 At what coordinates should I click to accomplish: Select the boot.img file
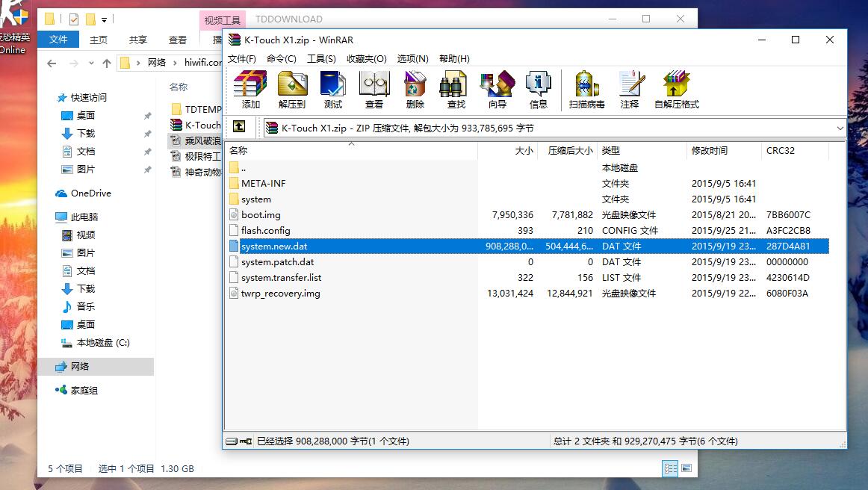261,215
